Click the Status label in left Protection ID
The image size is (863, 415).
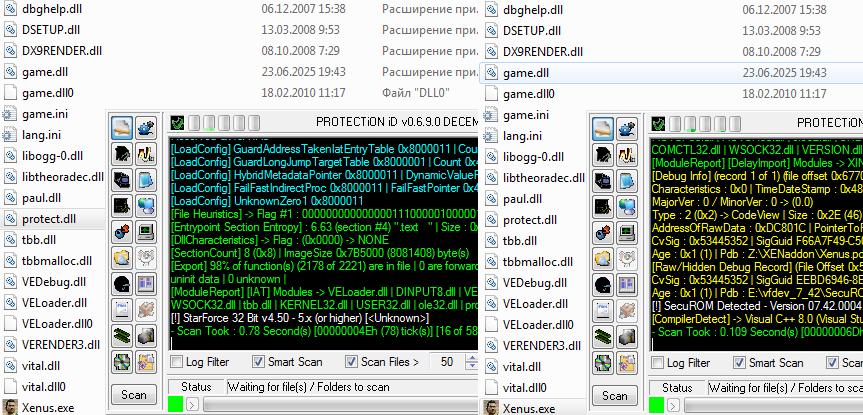tap(196, 387)
